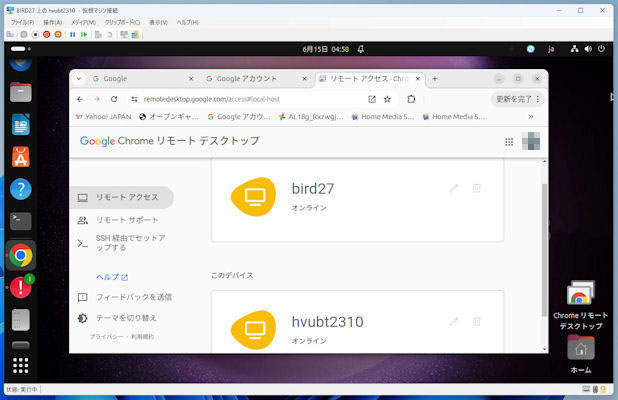Open the 操作(A) menu
618x400 pixels.
(x=52, y=22)
